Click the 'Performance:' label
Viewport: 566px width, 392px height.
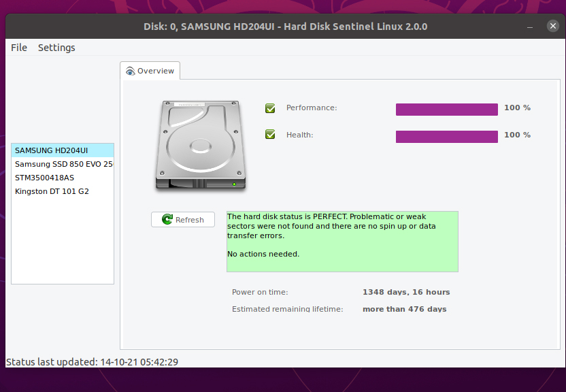(312, 108)
